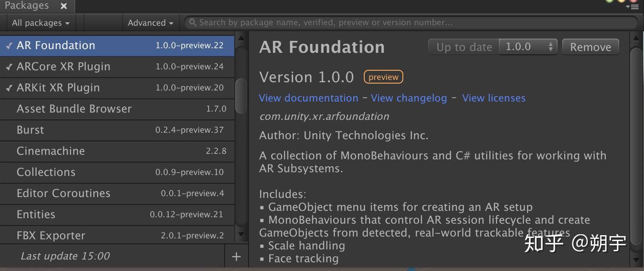The height and width of the screenshot is (271, 644).
Task: Click the search magnifier icon
Action: [x=192, y=22]
